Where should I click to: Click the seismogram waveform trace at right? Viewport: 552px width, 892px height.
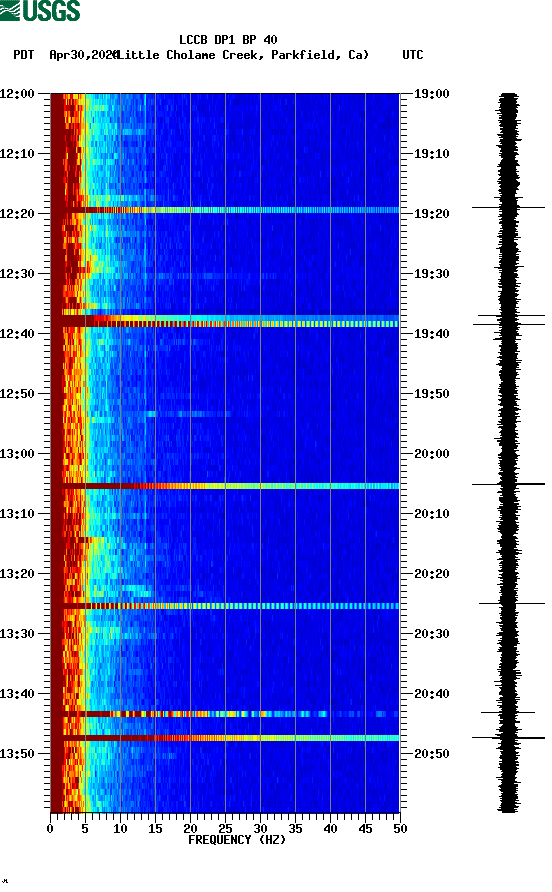click(x=509, y=452)
